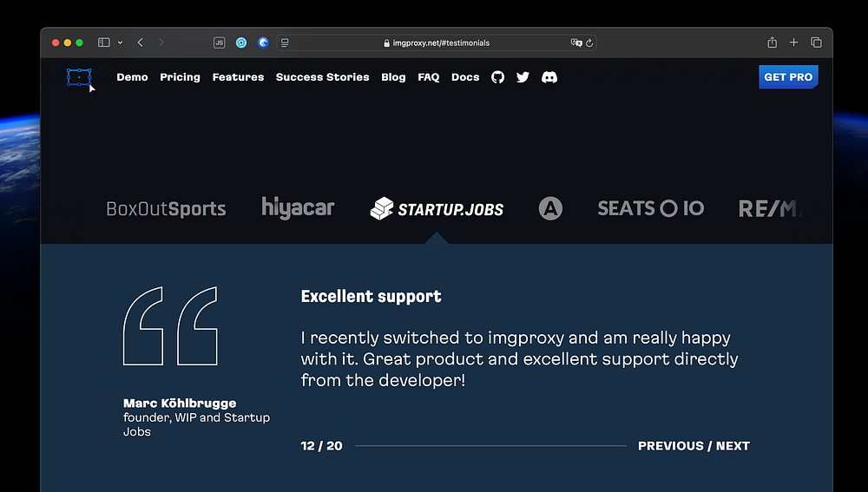The width and height of the screenshot is (868, 492).
Task: Click the Excellent support heading
Action: tap(371, 297)
